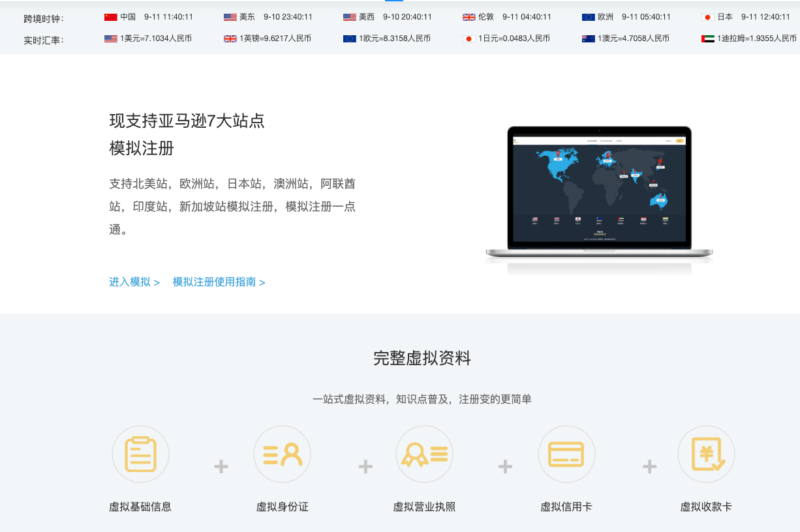This screenshot has width=800, height=532.
Task: Click the EU flag next to 1欧元 rate
Action: coord(349,38)
